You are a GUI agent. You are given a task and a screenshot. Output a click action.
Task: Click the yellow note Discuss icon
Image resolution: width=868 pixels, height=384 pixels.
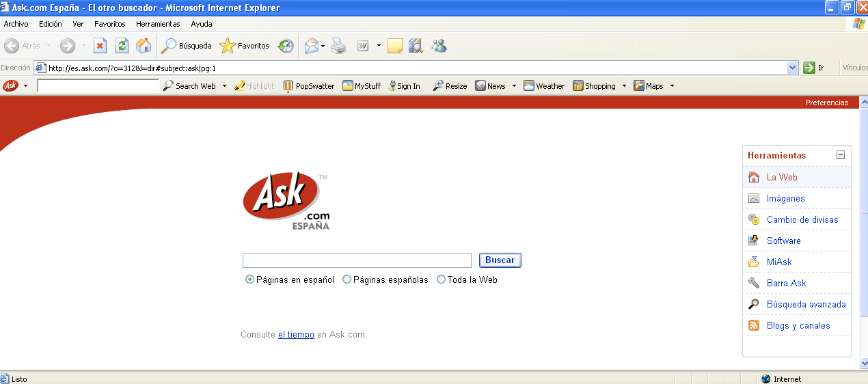(x=394, y=46)
